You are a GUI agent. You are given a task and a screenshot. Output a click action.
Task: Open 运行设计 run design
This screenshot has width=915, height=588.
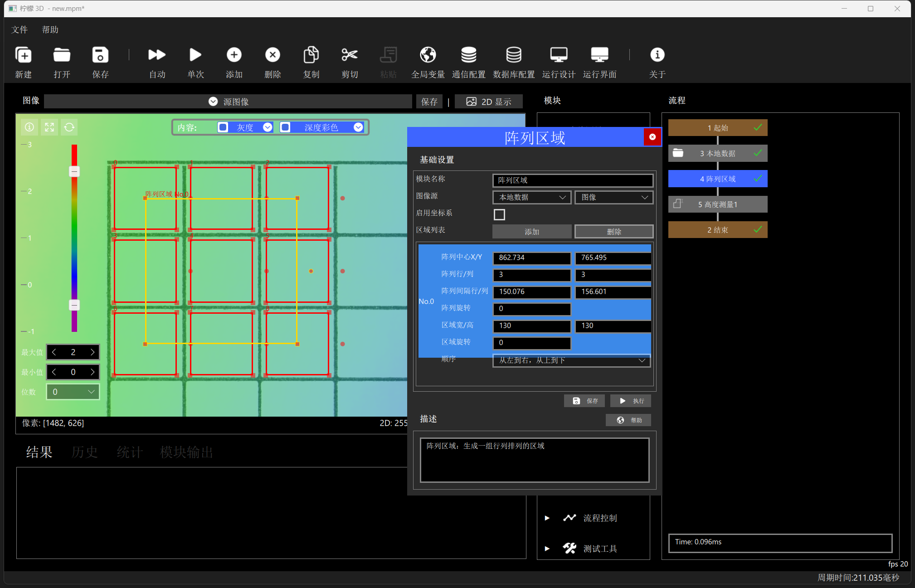point(559,55)
